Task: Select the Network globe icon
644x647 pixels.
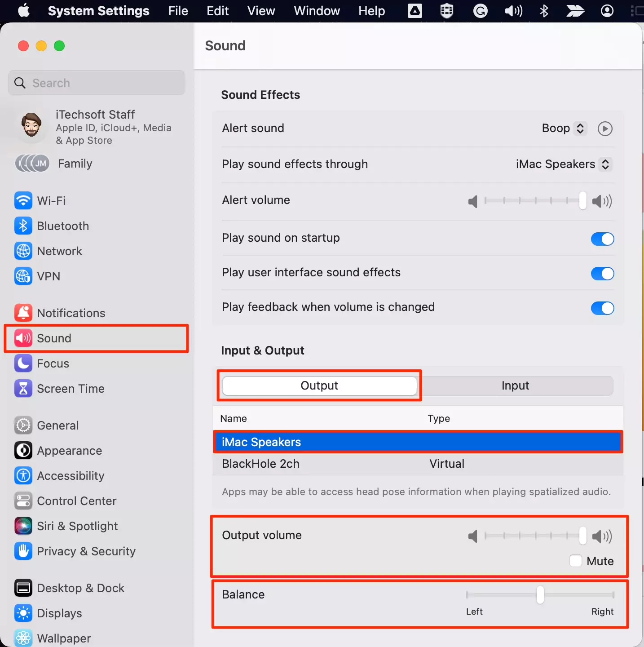Action: pyautogui.click(x=23, y=251)
